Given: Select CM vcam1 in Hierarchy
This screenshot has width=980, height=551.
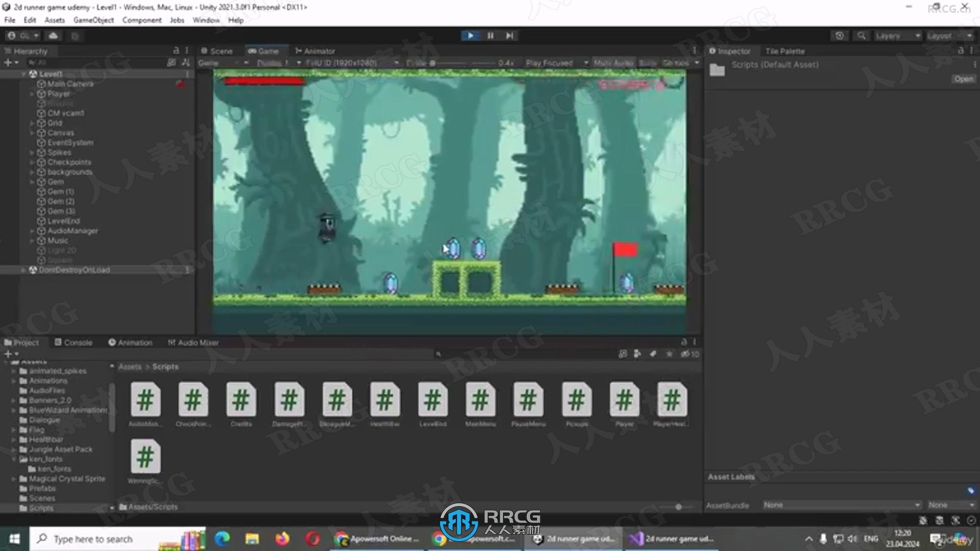Looking at the screenshot, I should pyautogui.click(x=65, y=113).
